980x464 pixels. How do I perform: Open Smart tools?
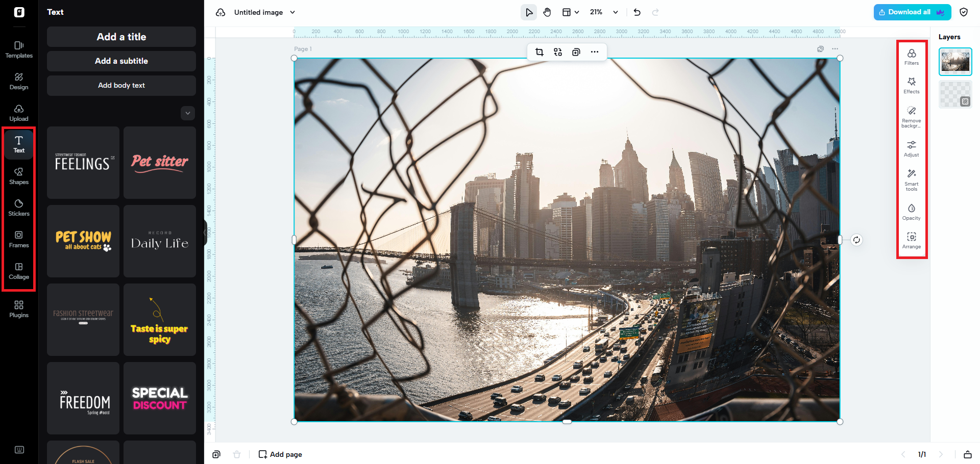click(x=911, y=179)
